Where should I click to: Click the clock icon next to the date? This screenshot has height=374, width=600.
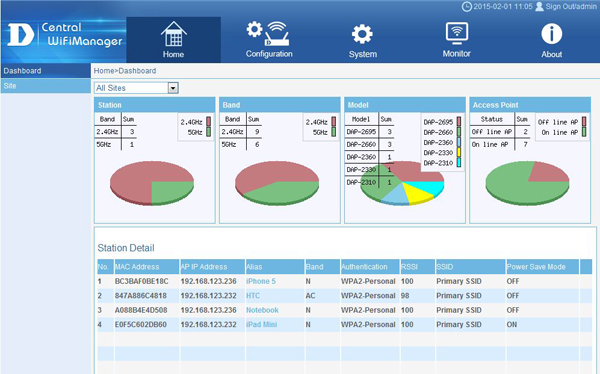[466, 7]
